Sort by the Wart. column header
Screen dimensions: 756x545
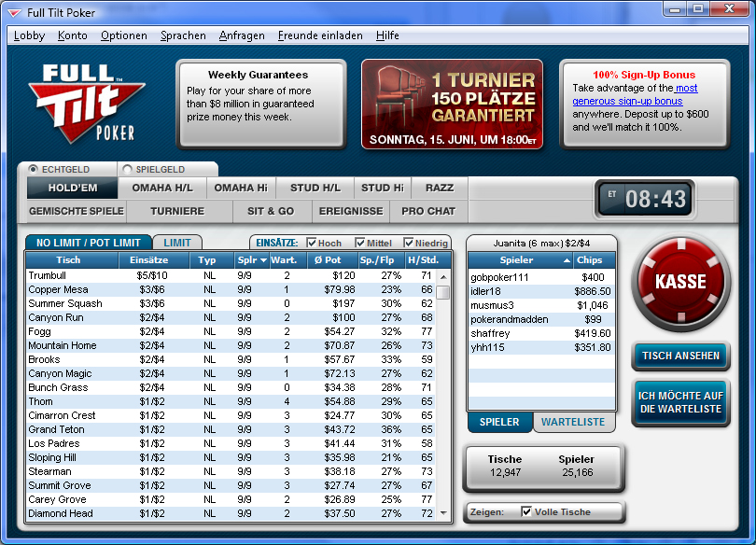coord(287,260)
